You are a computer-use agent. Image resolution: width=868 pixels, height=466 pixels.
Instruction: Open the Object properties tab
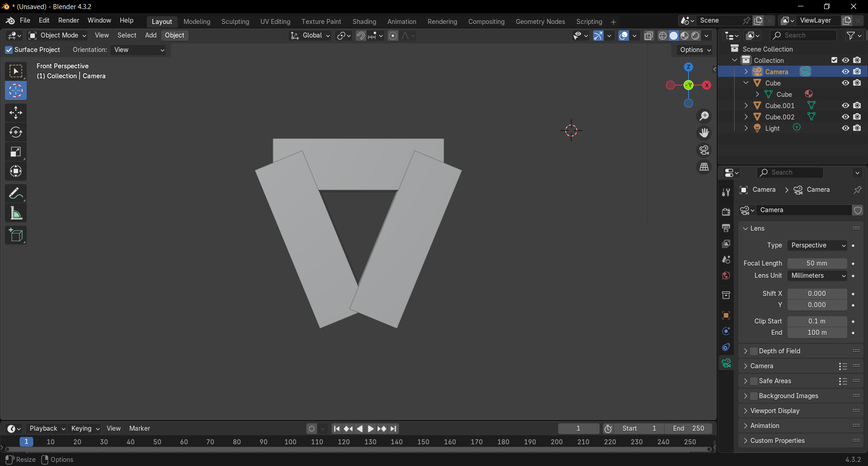[726, 315]
